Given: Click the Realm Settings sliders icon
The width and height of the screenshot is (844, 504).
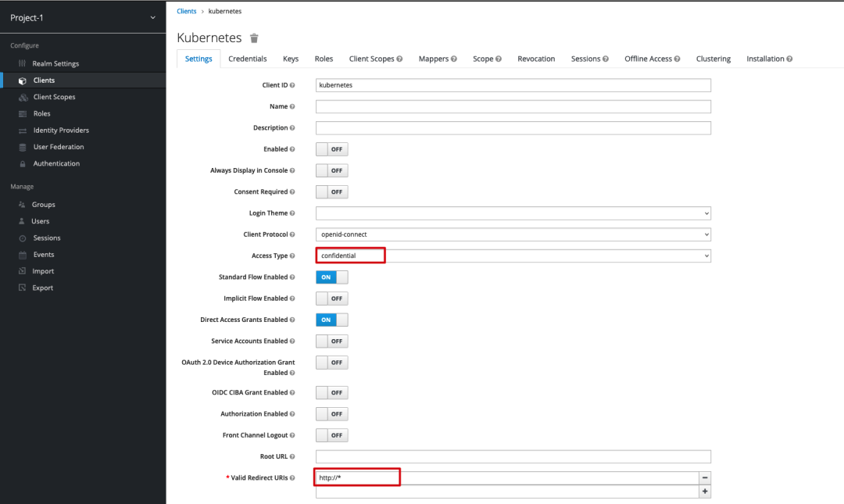Looking at the screenshot, I should click(22, 63).
